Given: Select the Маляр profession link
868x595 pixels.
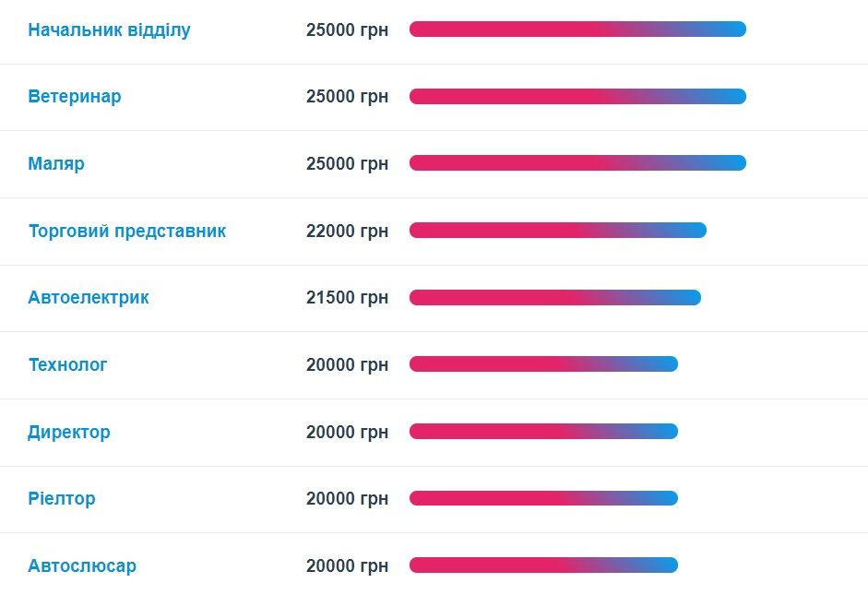Looking at the screenshot, I should tap(56, 164).
